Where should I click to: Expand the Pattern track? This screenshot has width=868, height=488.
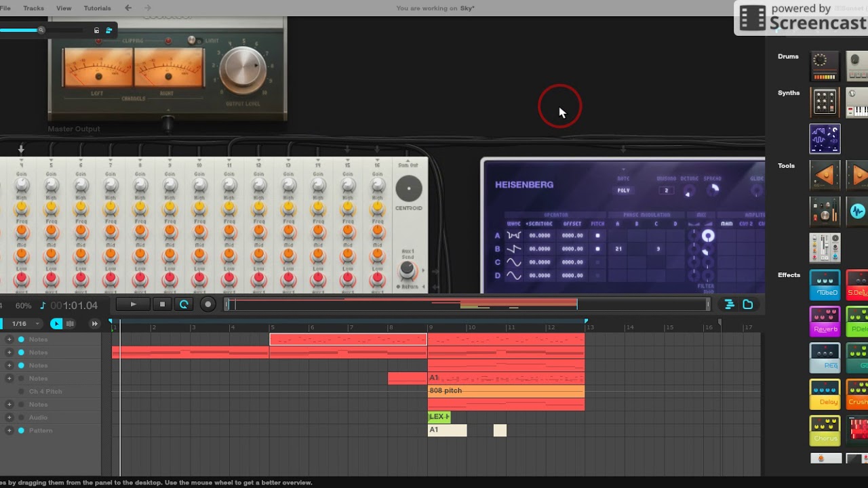click(9, 430)
